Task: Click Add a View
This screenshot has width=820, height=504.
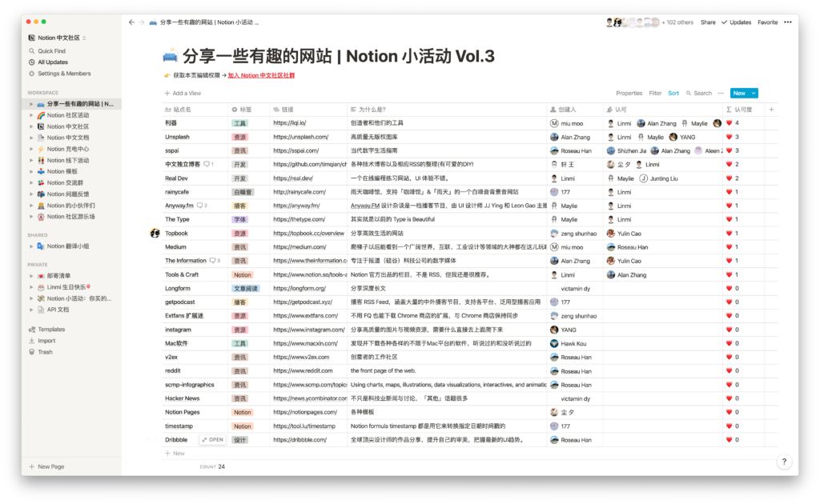Action: (183, 93)
